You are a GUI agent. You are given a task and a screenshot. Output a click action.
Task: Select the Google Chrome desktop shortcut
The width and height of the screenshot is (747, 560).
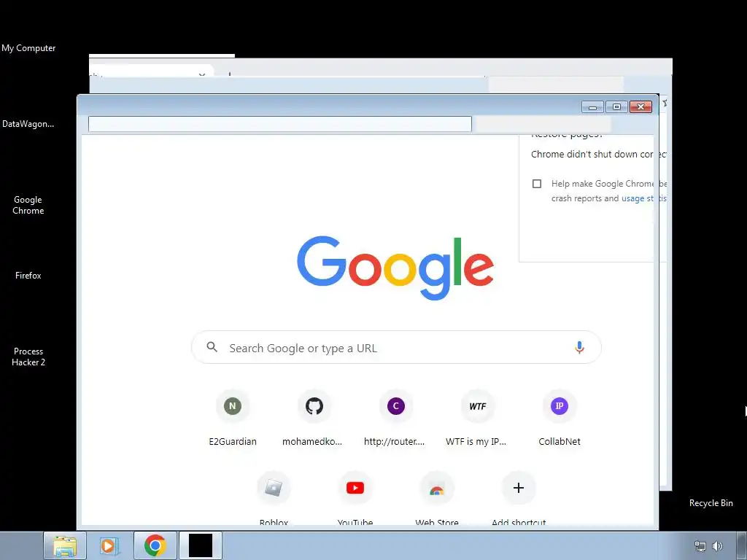(x=28, y=205)
